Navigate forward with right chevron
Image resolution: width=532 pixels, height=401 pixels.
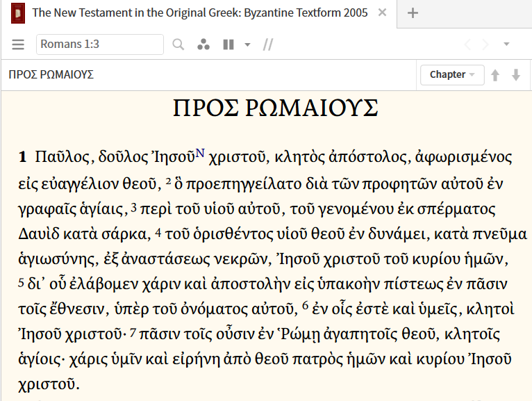485,44
